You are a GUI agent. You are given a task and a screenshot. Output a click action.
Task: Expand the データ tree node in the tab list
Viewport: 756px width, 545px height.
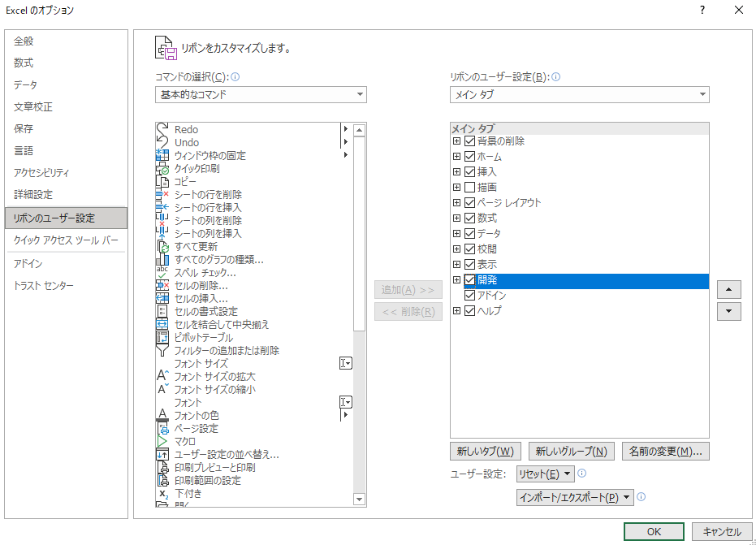[456, 233]
